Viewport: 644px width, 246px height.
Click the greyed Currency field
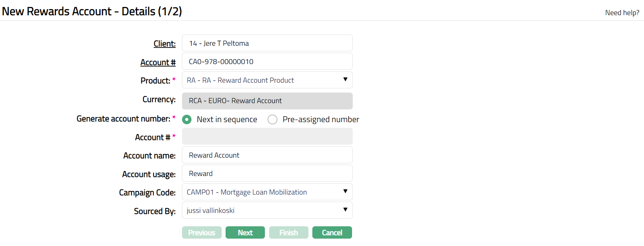click(x=267, y=101)
